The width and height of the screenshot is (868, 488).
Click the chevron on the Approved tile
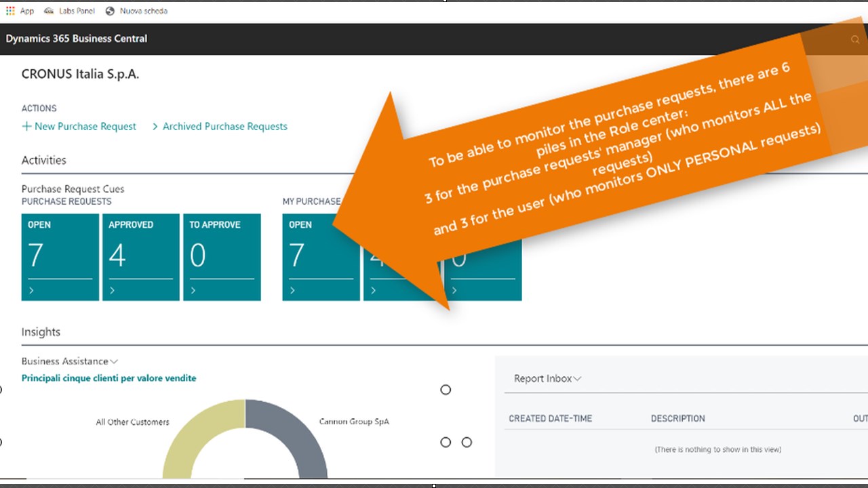[113, 290]
